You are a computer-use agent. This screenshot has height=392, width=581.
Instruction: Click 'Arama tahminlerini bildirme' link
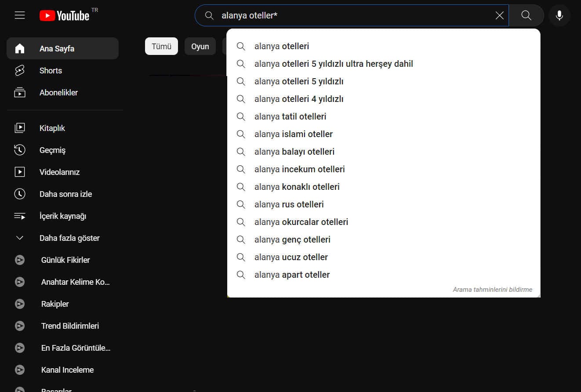tap(492, 290)
